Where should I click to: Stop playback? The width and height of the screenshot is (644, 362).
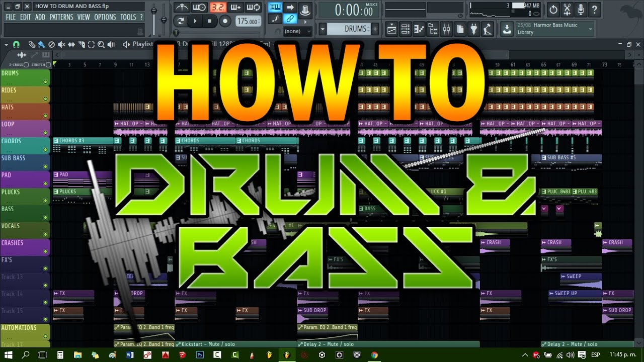(x=209, y=21)
